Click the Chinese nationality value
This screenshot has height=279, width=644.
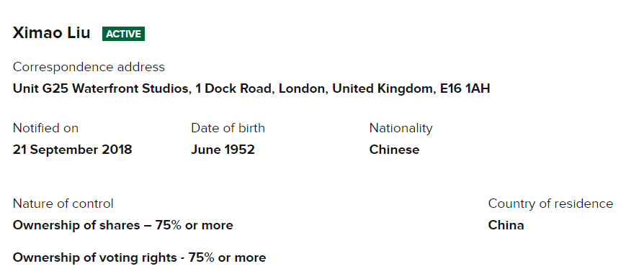394,150
